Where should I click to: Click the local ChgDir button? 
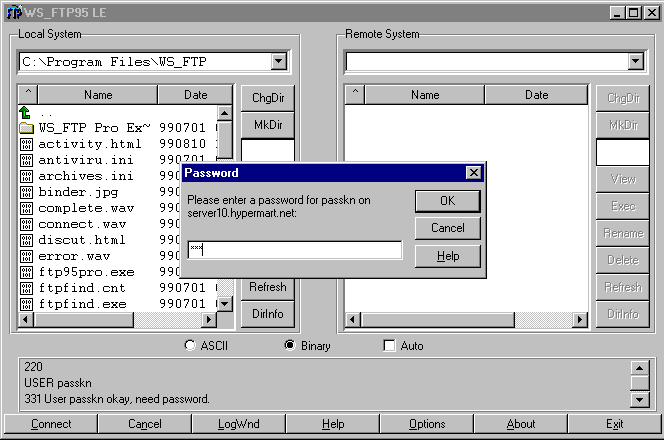coord(268,98)
